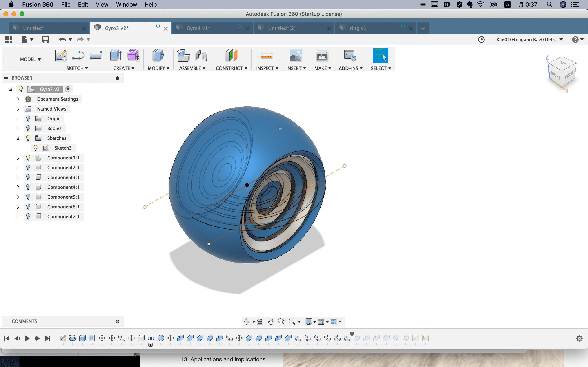The width and height of the screenshot is (588, 367).
Task: Open the MODEL workspace dropdown
Action: [30, 59]
